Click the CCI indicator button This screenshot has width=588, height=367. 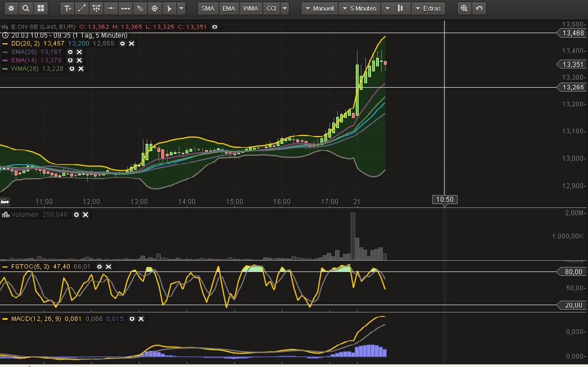[x=271, y=8]
